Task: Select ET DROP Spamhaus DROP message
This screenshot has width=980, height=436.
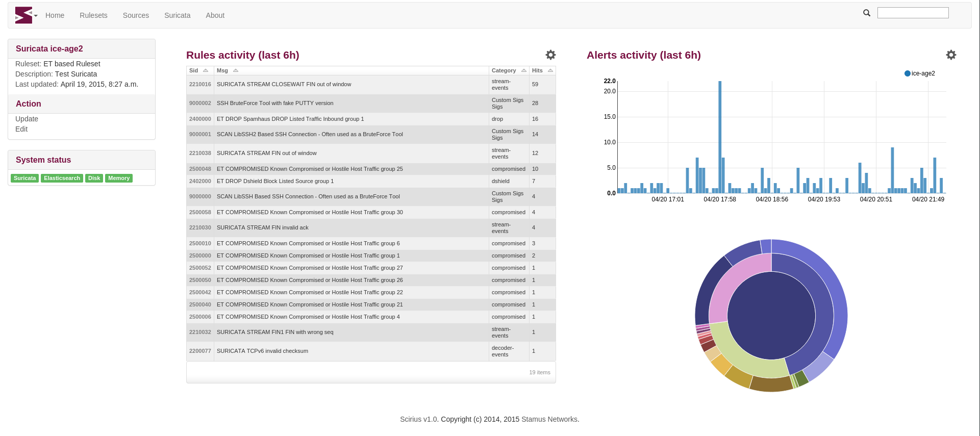Action: 290,119
